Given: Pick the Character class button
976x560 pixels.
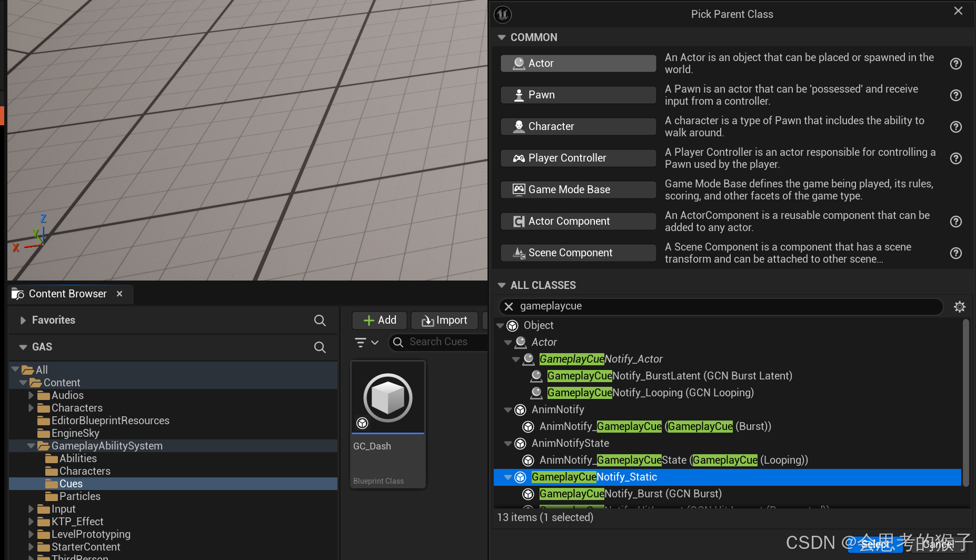Looking at the screenshot, I should point(578,126).
